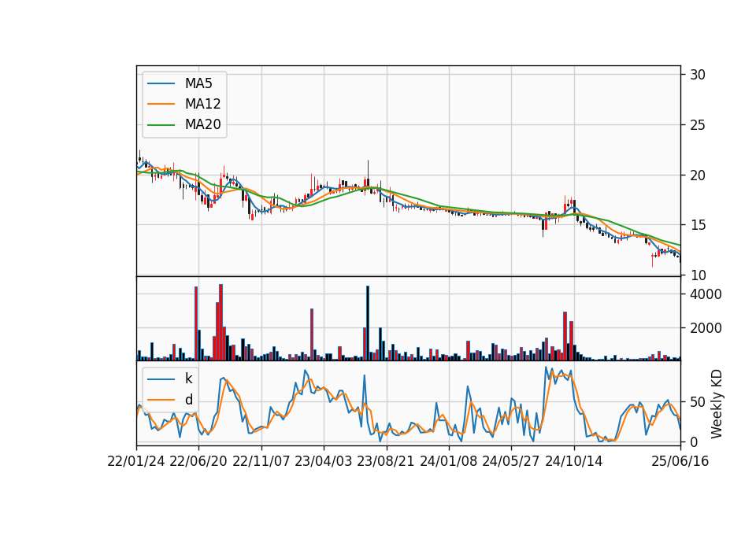Click the orange MA12 legend line sample

[161, 104]
